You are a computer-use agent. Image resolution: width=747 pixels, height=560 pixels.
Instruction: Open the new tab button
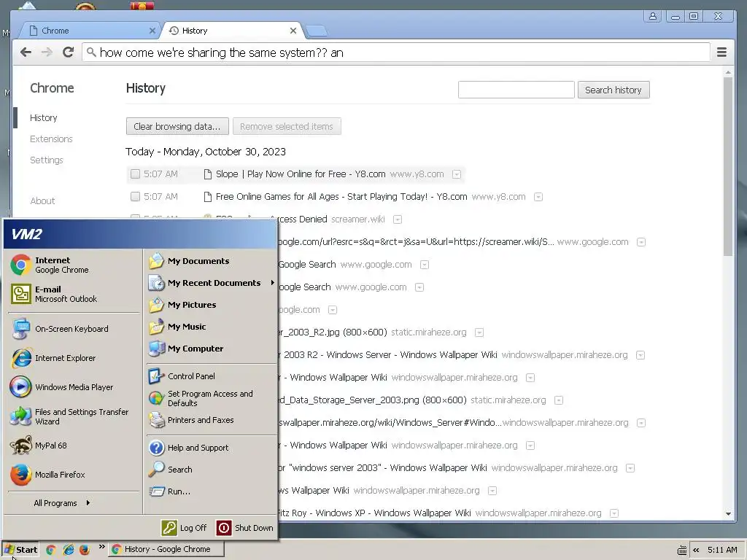pos(317,31)
